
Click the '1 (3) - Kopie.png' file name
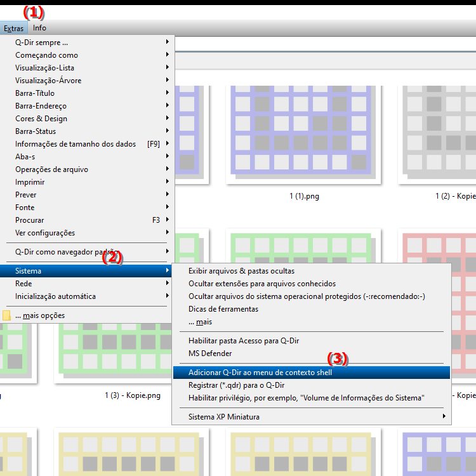133,395
